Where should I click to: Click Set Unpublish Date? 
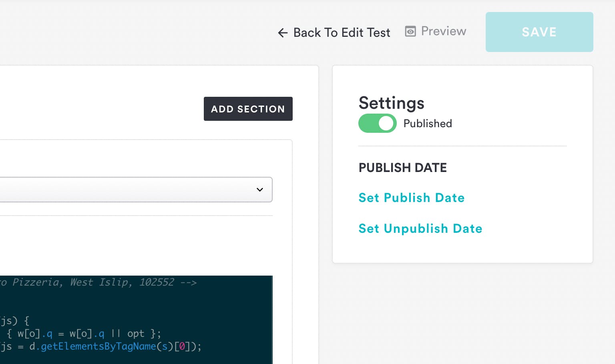tap(420, 228)
